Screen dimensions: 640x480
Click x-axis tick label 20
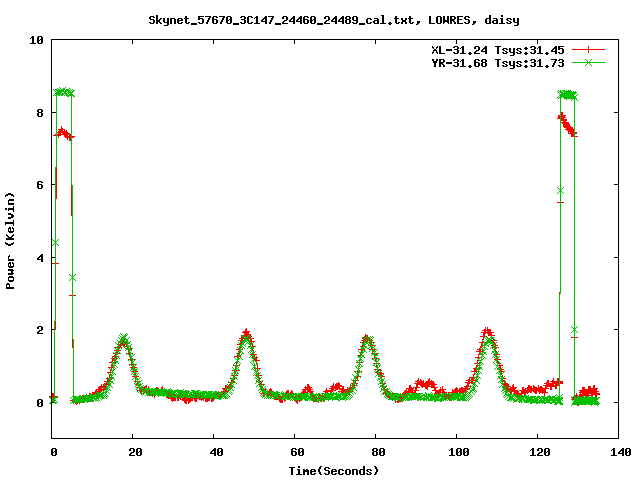135,452
